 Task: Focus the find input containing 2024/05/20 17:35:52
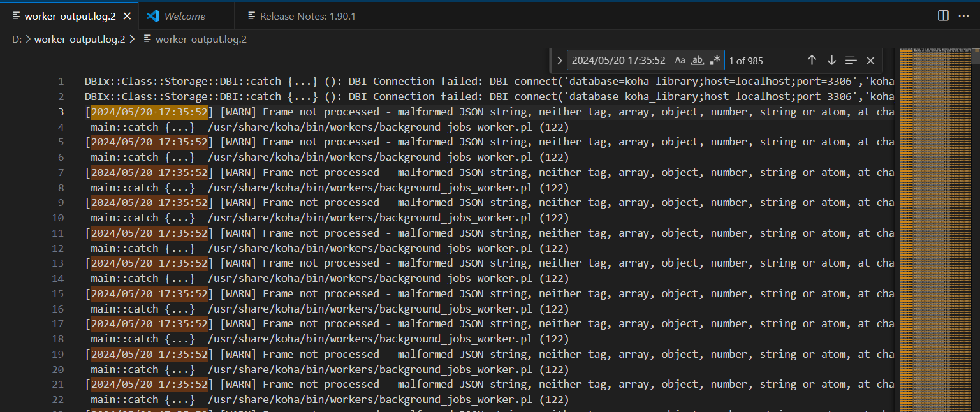point(618,61)
